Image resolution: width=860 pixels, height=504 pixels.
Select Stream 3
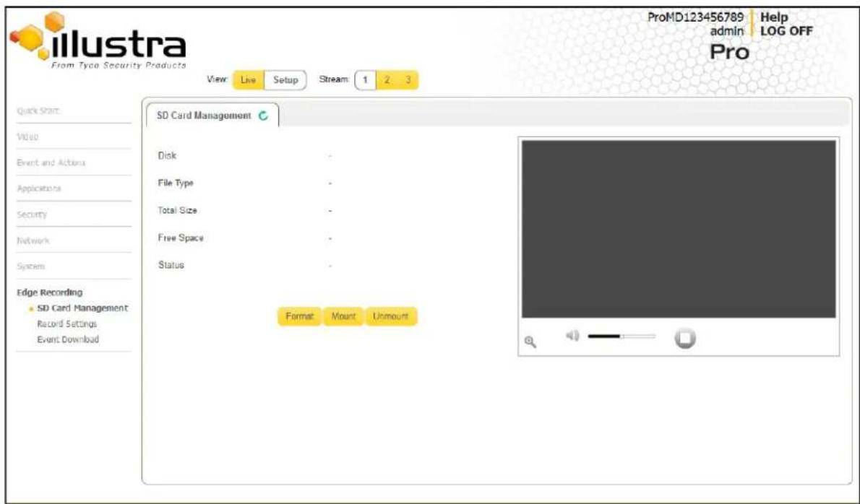point(408,80)
